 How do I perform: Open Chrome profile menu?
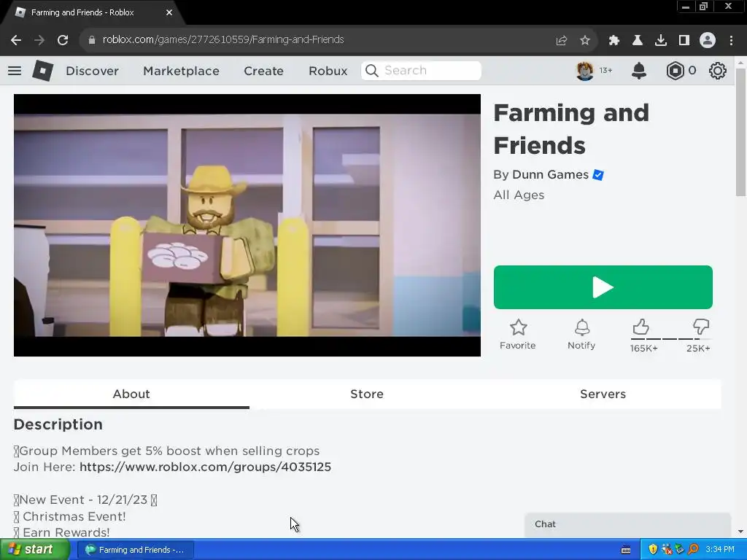coord(708,41)
